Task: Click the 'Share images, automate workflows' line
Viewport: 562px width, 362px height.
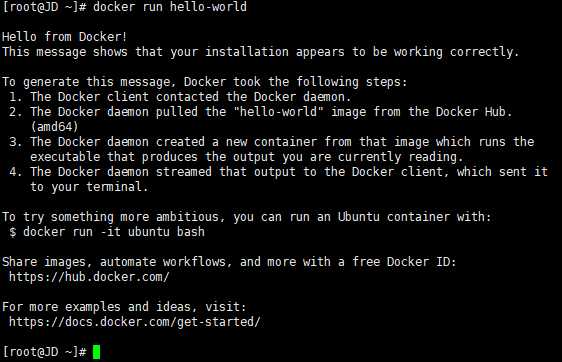Action: pos(229,262)
